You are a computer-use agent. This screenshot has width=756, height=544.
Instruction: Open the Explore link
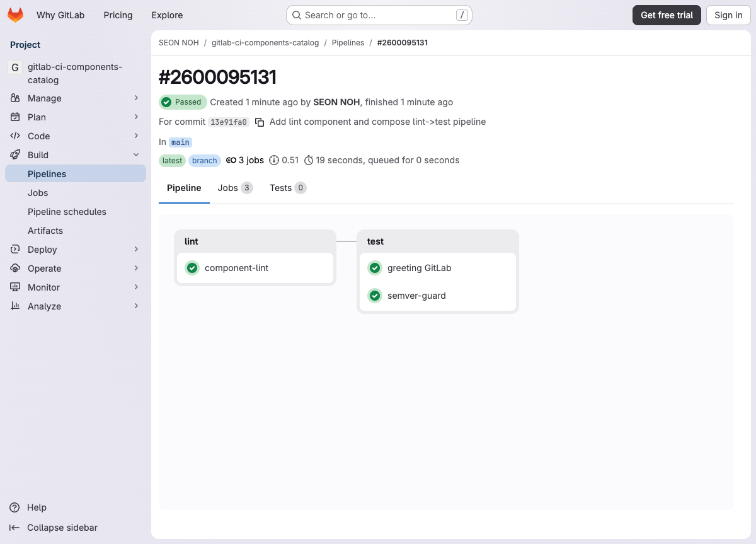(x=167, y=15)
